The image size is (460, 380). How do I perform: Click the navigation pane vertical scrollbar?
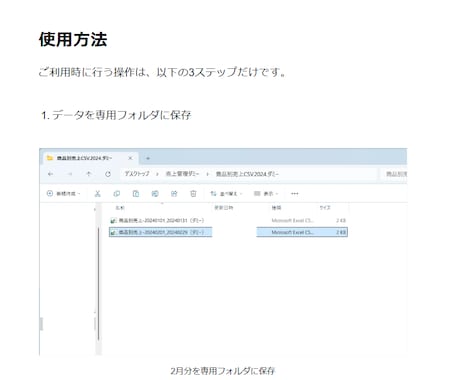(x=99, y=283)
